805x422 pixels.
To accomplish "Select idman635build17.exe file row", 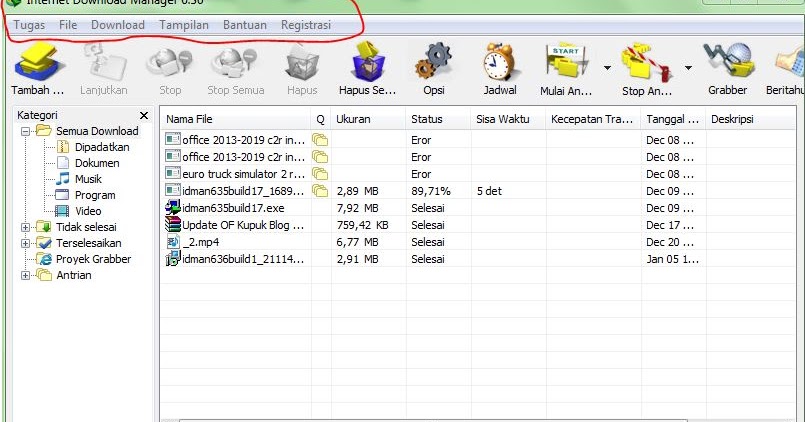I will point(477,208).
